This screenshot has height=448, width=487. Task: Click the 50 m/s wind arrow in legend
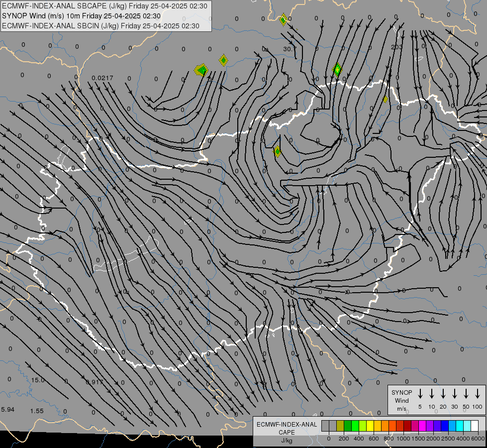click(466, 394)
